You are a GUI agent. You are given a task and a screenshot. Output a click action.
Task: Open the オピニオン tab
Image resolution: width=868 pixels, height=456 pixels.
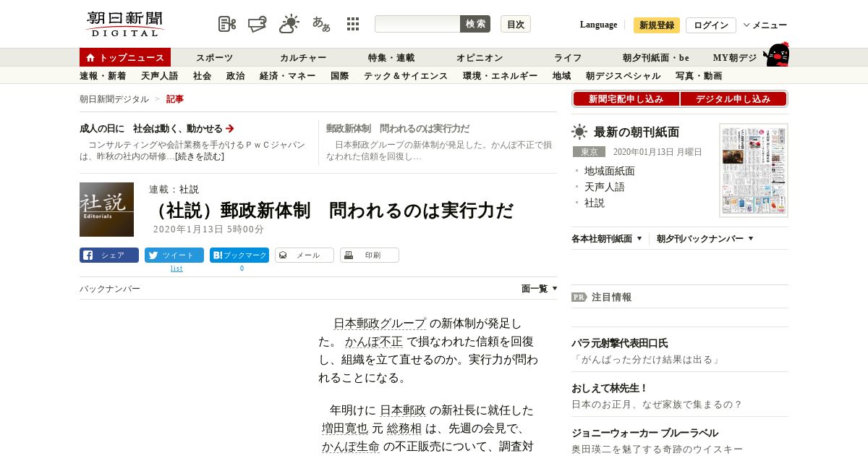[480, 58]
